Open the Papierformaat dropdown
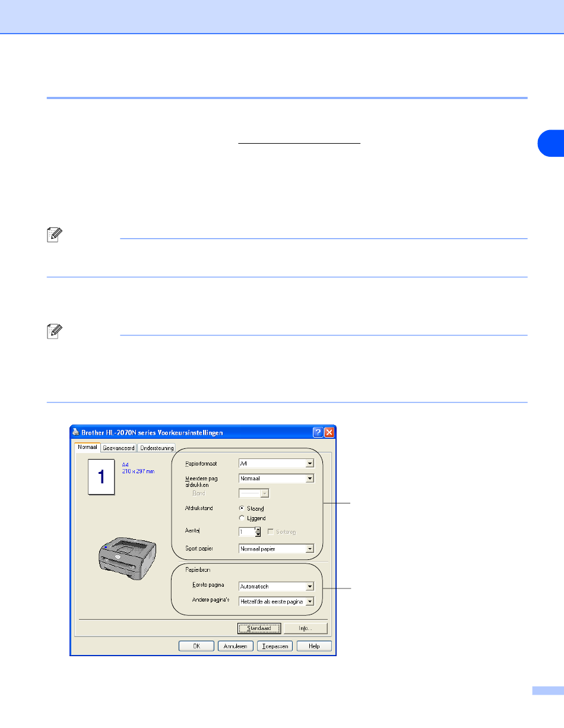Screen dimensions: 564x728 point(309,463)
